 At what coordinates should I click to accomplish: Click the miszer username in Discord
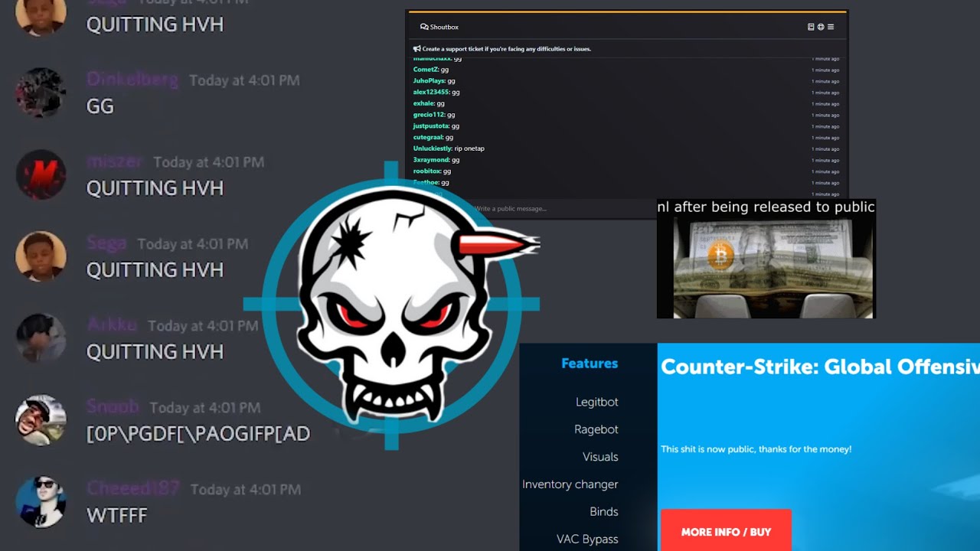click(x=114, y=161)
